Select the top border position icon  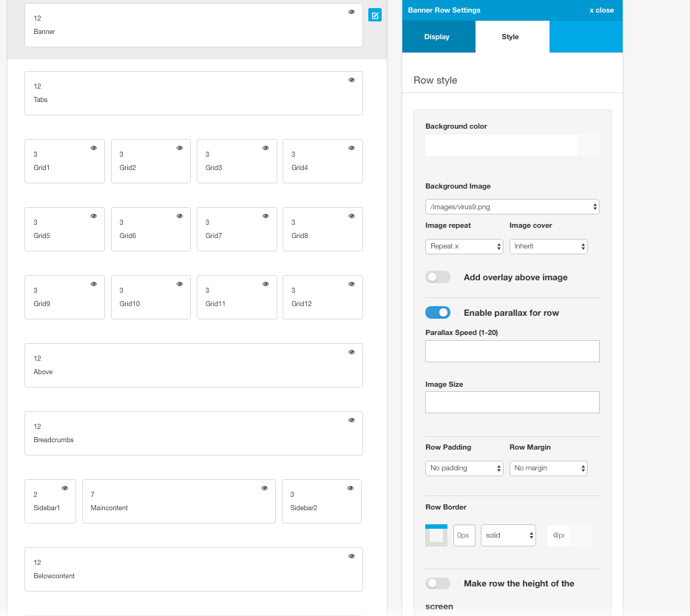coord(436,527)
